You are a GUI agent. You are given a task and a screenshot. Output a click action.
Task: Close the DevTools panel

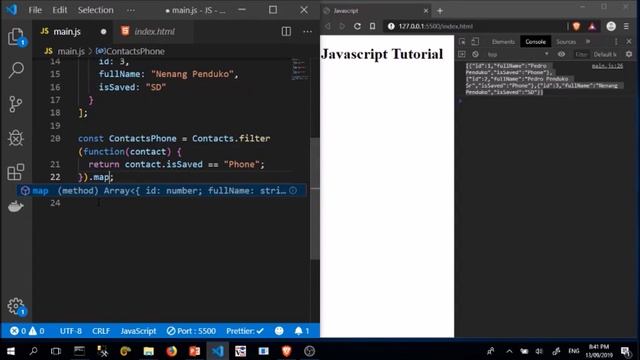(x=629, y=42)
